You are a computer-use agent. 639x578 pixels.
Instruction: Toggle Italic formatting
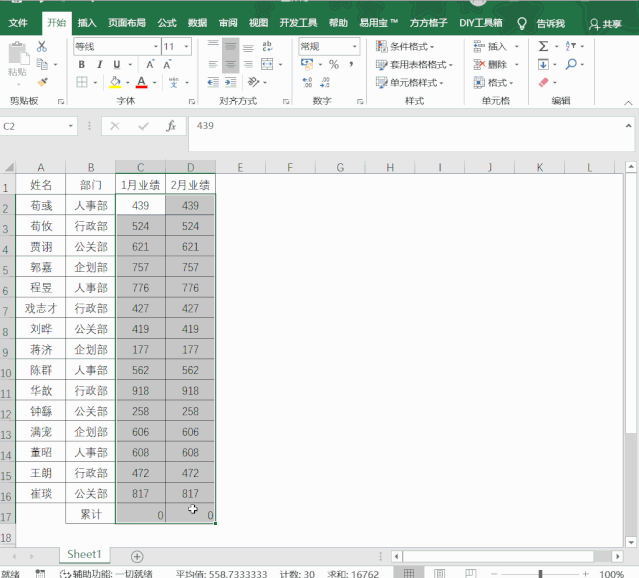click(x=99, y=64)
